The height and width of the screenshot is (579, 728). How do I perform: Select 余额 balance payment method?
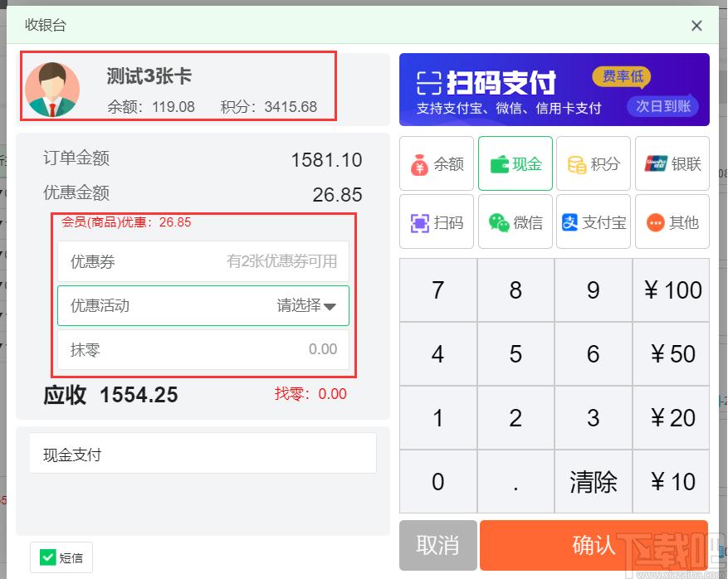click(x=437, y=163)
